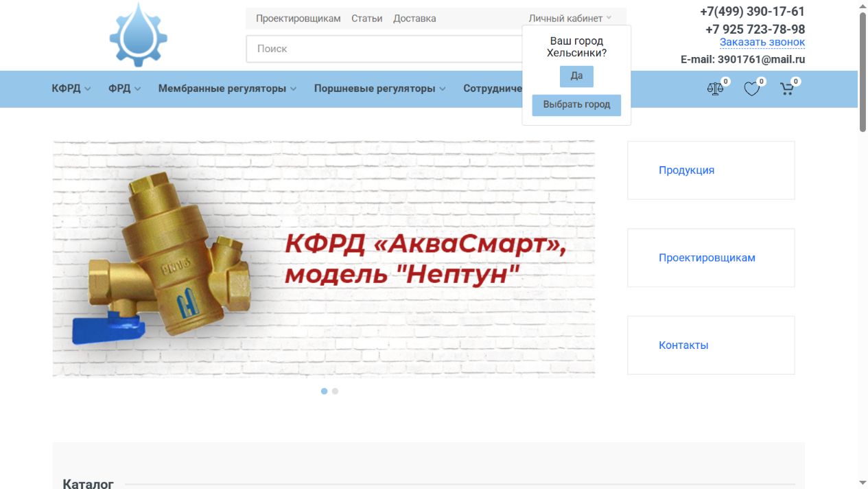Expand the КФРД menu dropdown

(x=71, y=89)
